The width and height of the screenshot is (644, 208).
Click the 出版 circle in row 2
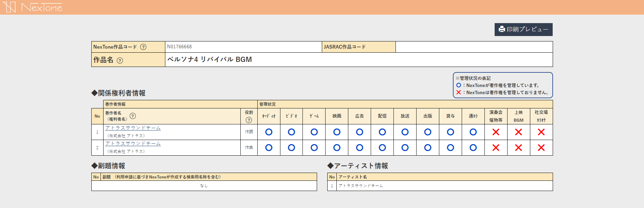tap(428, 148)
